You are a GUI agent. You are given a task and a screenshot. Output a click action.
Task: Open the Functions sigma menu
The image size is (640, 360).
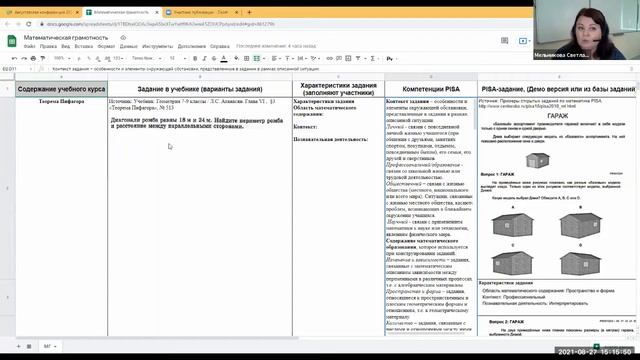[373, 59]
